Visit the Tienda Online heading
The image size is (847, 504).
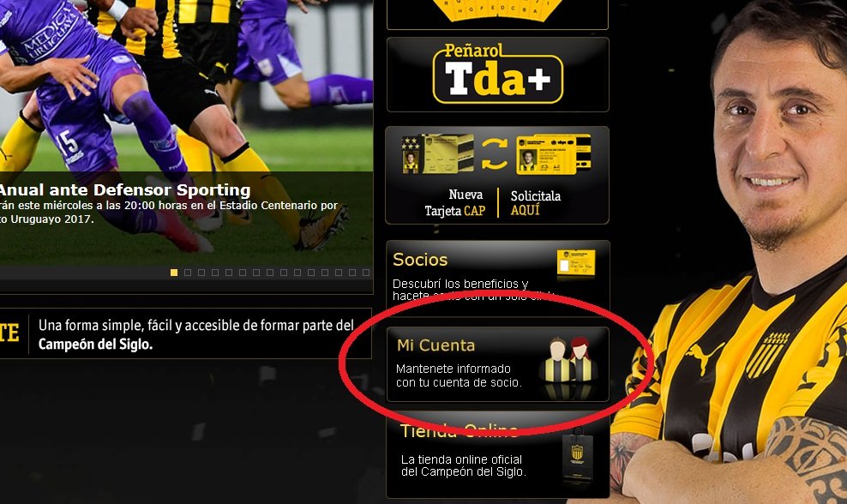pos(460,431)
